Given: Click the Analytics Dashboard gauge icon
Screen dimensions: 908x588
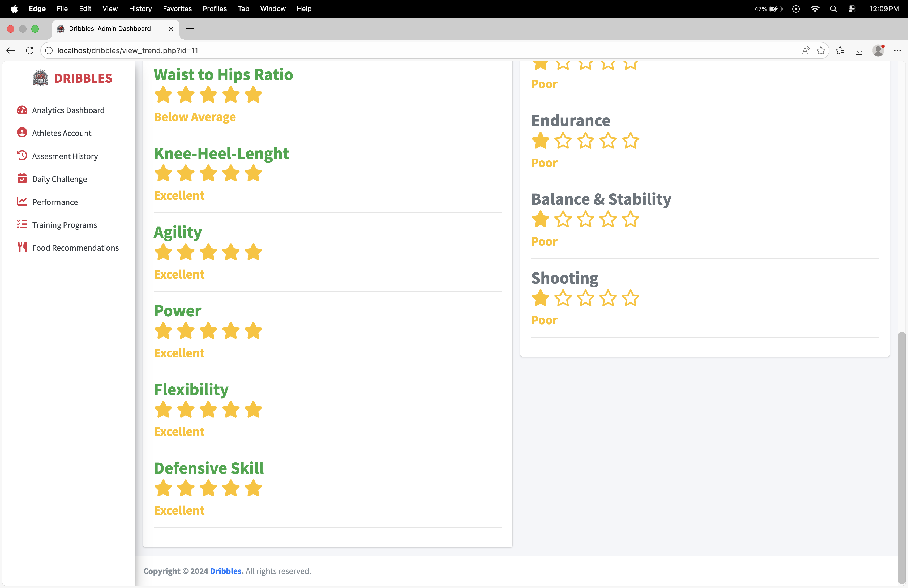Looking at the screenshot, I should click(x=22, y=110).
